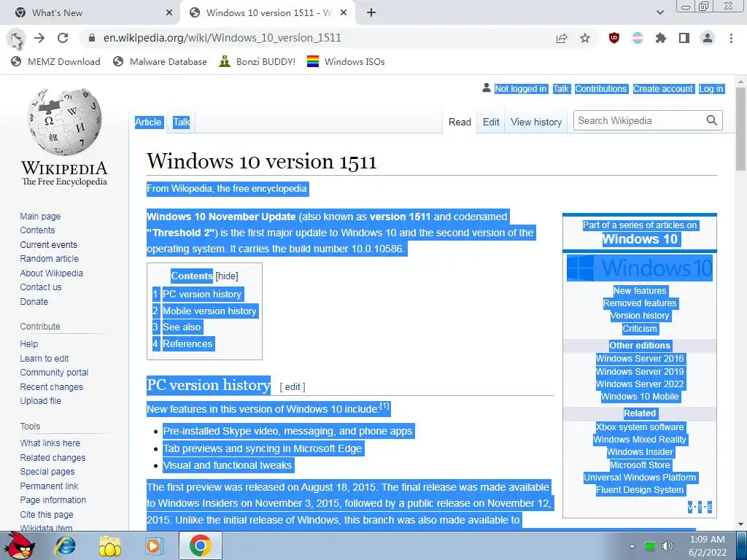Open the MEMZ Download bookmark
The image size is (747, 560).
(55, 61)
